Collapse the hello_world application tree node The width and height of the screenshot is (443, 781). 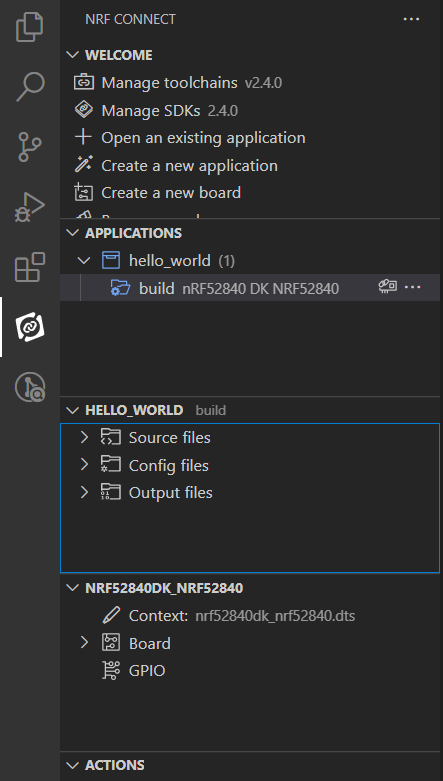(85, 260)
